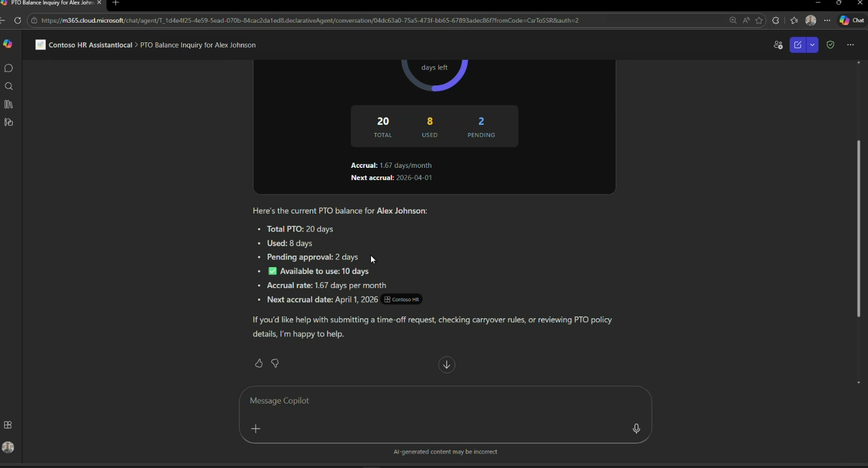The image size is (868, 468).
Task: Click the 'Accrual: 1.67 days/month' text
Action: click(391, 165)
